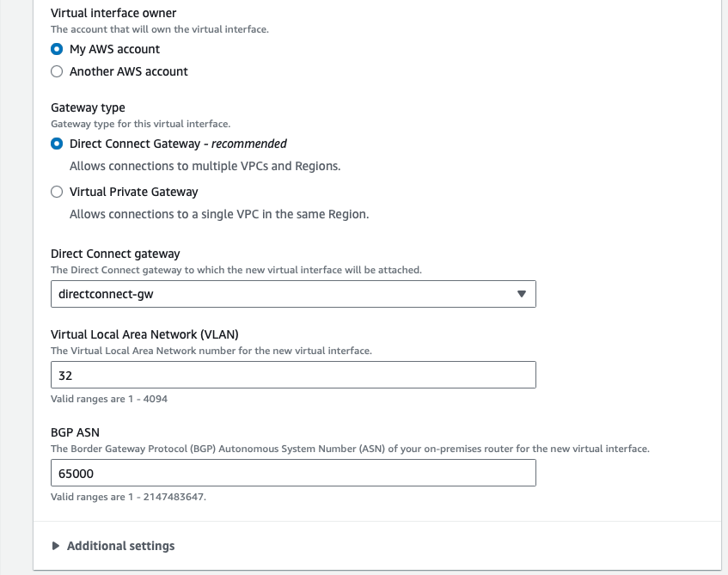Select Direct Connect Gateway radio option
Screen dimensions: 728x575
(57, 144)
